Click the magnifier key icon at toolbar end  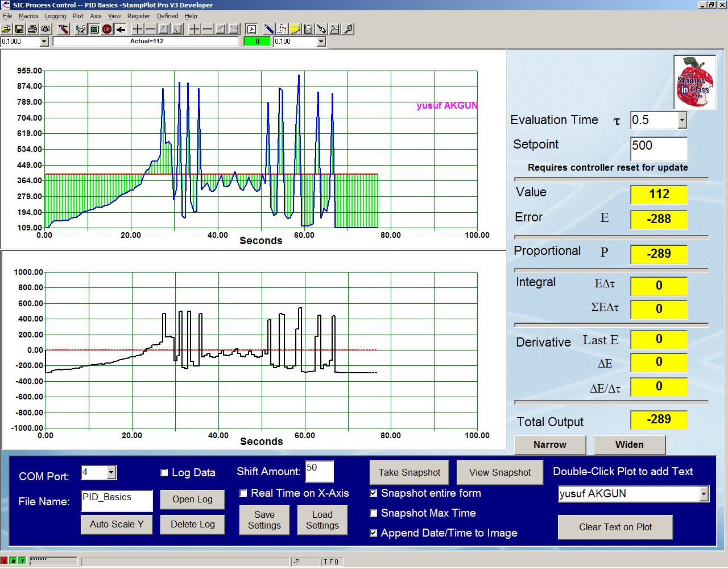click(x=348, y=29)
